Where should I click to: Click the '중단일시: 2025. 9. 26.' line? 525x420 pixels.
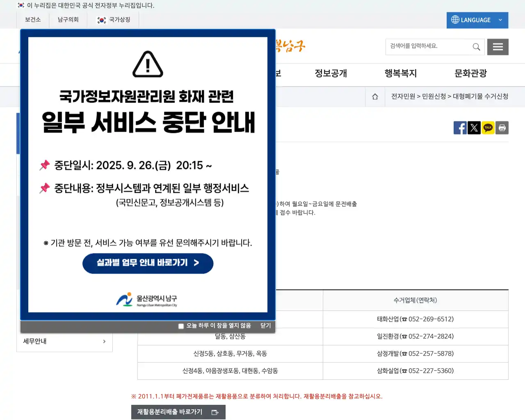[x=133, y=165]
